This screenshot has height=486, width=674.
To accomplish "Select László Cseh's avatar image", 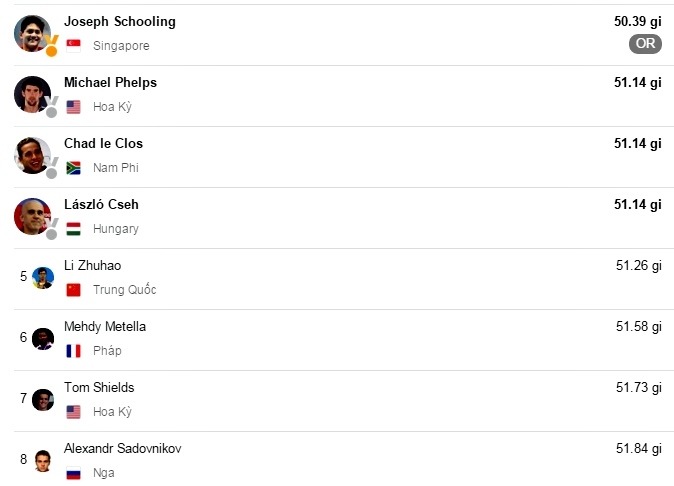I will pos(31,216).
